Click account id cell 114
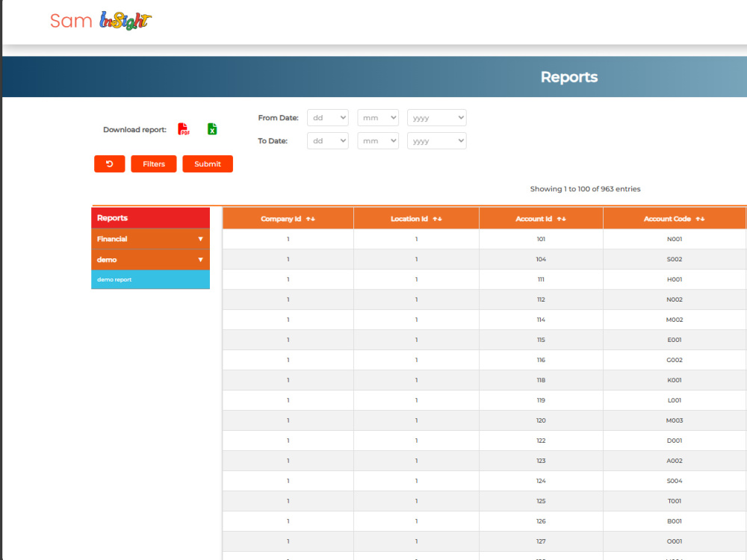Screen dimensions: 747x560 (541, 320)
